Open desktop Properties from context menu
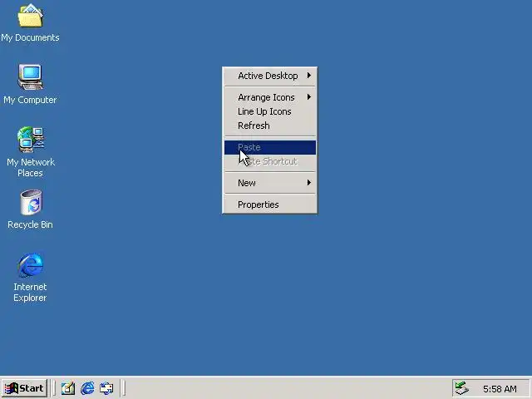532x399 pixels. (x=270, y=204)
